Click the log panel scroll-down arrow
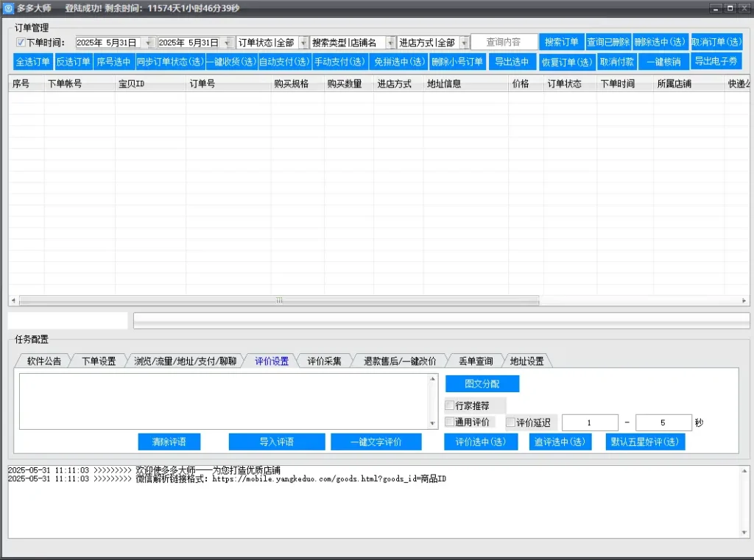754x560 pixels. tap(744, 532)
